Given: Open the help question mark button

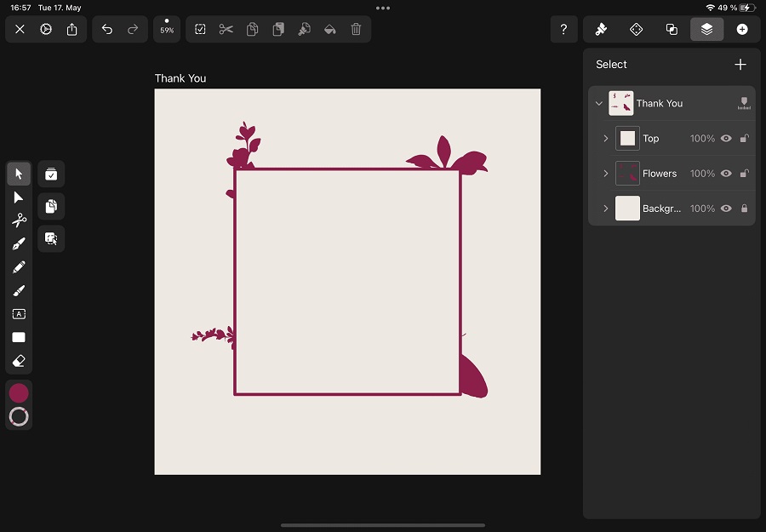Looking at the screenshot, I should click(563, 29).
